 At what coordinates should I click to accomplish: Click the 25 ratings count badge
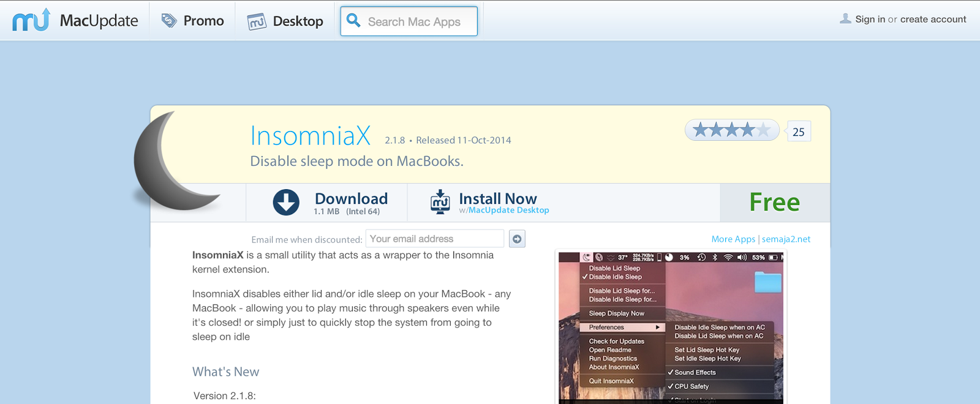pyautogui.click(x=799, y=132)
